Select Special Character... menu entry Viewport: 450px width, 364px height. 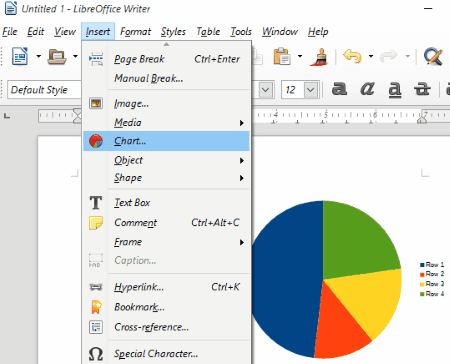(x=166, y=354)
